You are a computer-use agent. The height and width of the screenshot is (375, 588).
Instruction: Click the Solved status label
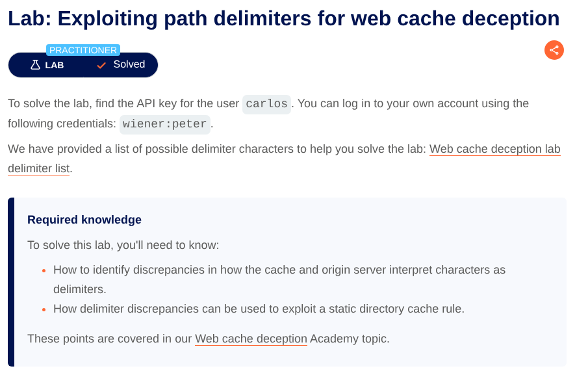tap(129, 64)
